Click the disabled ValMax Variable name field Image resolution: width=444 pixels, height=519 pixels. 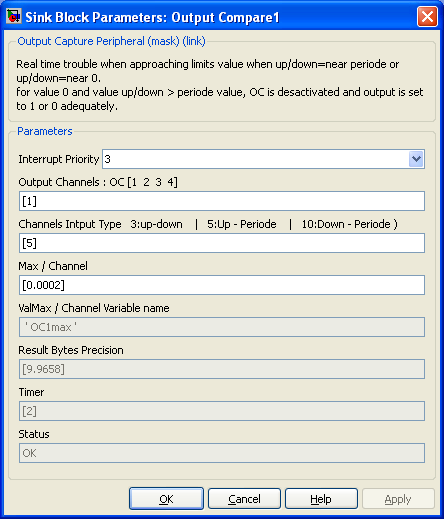pyautogui.click(x=222, y=327)
